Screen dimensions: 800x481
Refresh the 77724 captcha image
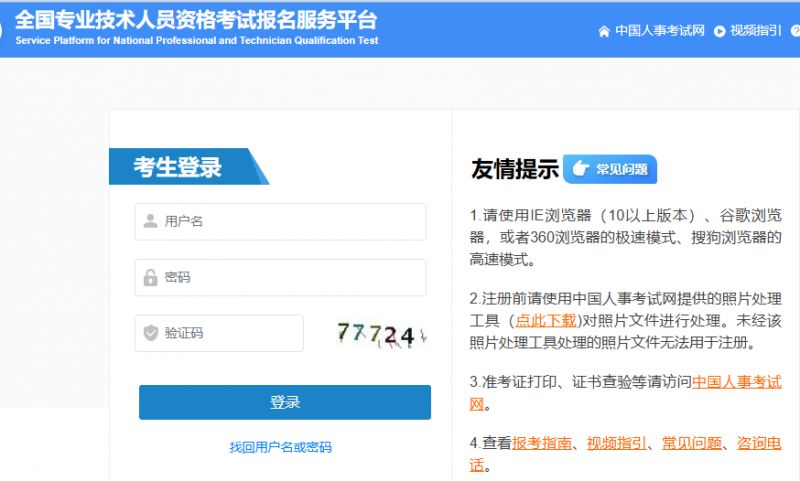[381, 334]
